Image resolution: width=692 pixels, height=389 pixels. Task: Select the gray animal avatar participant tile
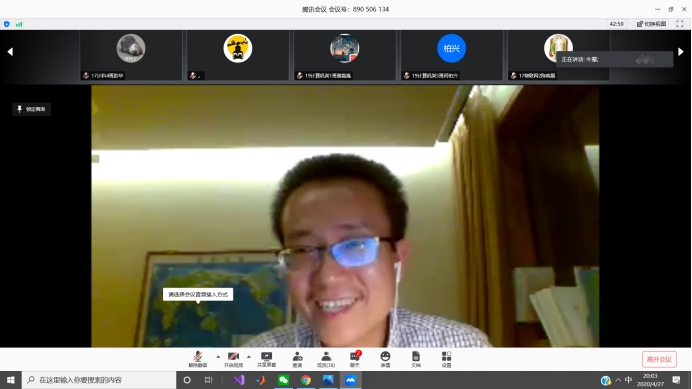(131, 55)
